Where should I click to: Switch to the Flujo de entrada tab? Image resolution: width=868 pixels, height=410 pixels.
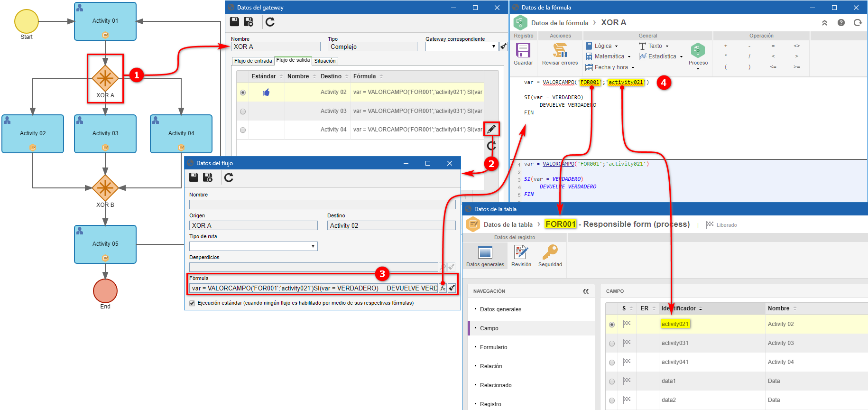click(x=253, y=61)
